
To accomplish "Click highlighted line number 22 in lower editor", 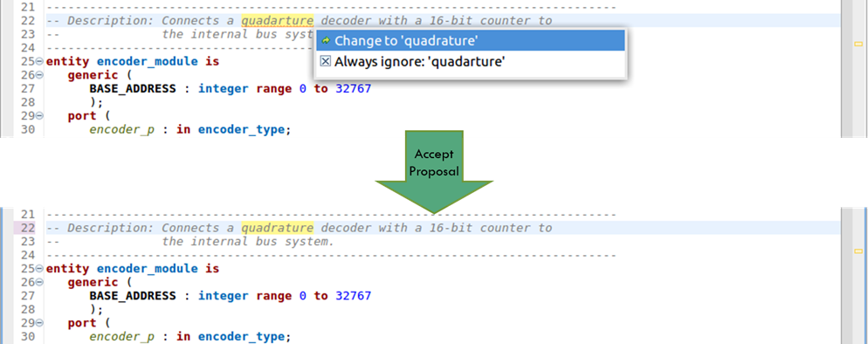I will [28, 228].
